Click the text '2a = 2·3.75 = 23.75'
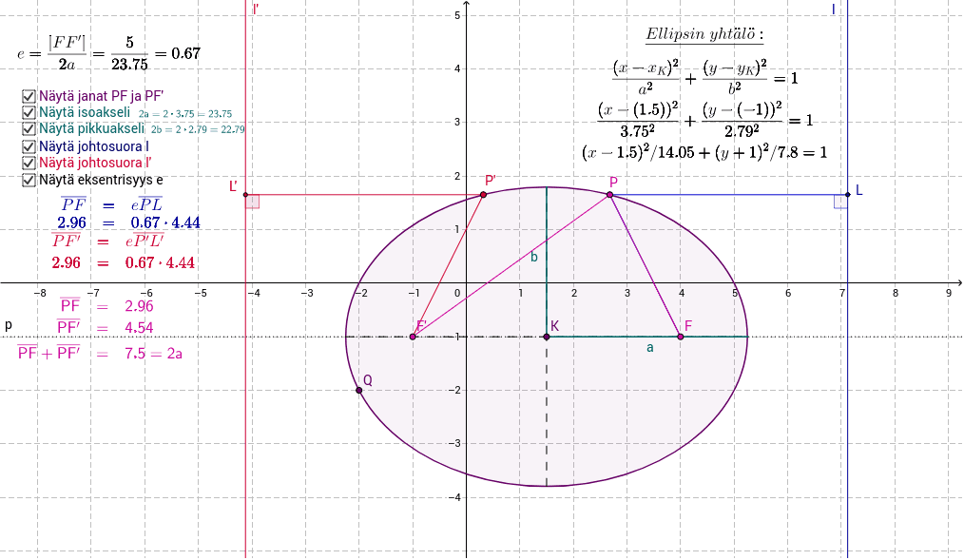 tap(185, 114)
